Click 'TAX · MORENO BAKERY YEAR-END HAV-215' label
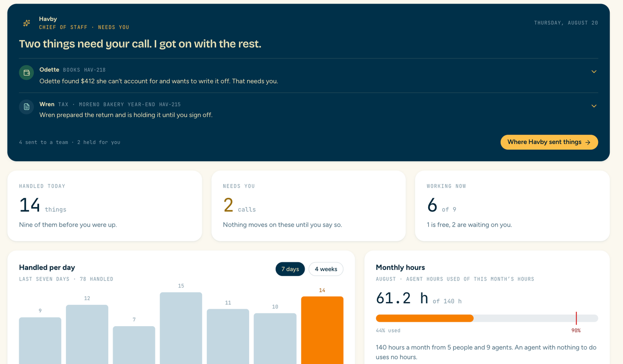This screenshot has height=364, width=623. tap(120, 105)
